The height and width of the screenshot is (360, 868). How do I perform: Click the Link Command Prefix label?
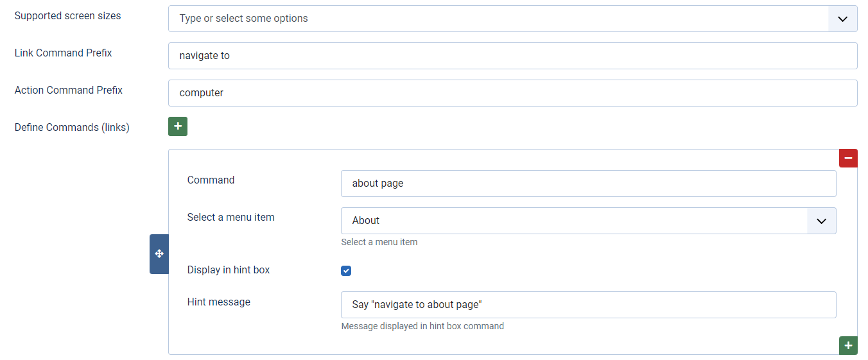point(63,53)
